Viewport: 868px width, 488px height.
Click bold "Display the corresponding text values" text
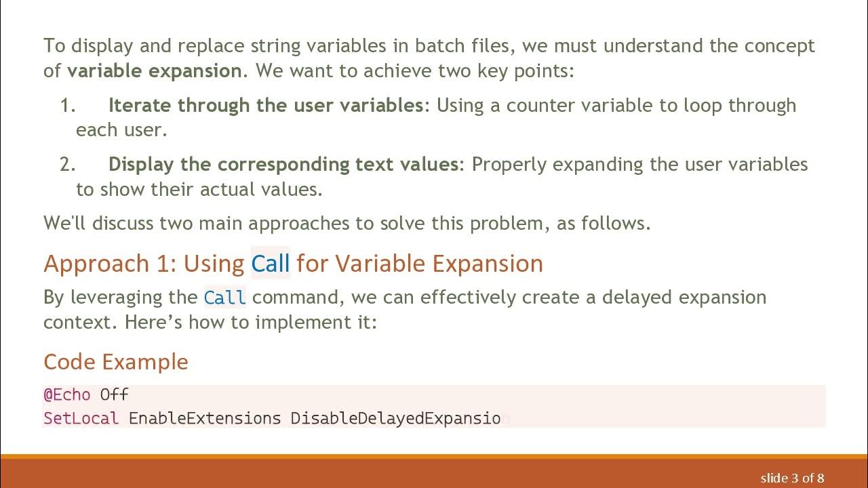pos(283,164)
